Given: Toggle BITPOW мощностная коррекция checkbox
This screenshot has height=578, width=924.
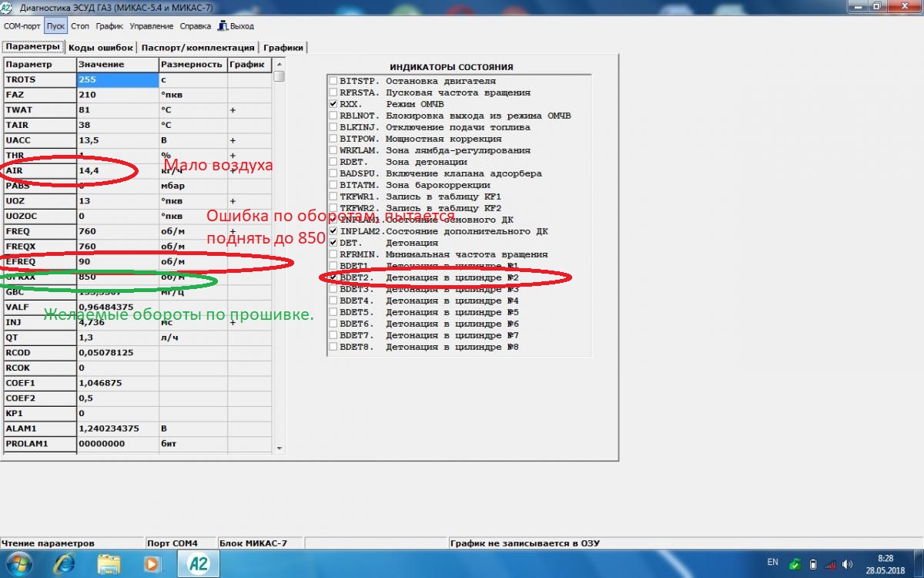Looking at the screenshot, I should (x=333, y=139).
